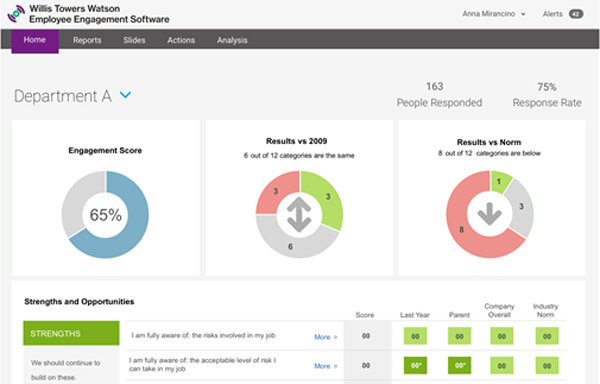The height and width of the screenshot is (384, 600).
Task: Expand the Department A selector chevron
Action: (126, 94)
